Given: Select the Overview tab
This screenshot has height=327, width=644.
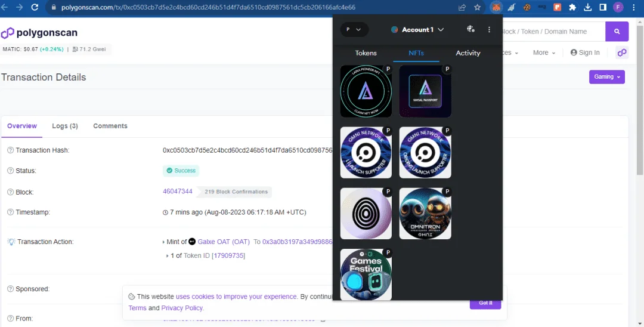Looking at the screenshot, I should 22,126.
